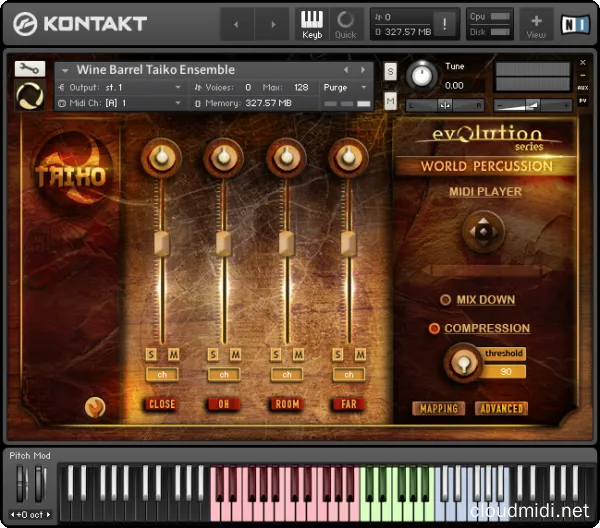
Task: Click the ROOM mic pan knob
Action: pos(286,157)
